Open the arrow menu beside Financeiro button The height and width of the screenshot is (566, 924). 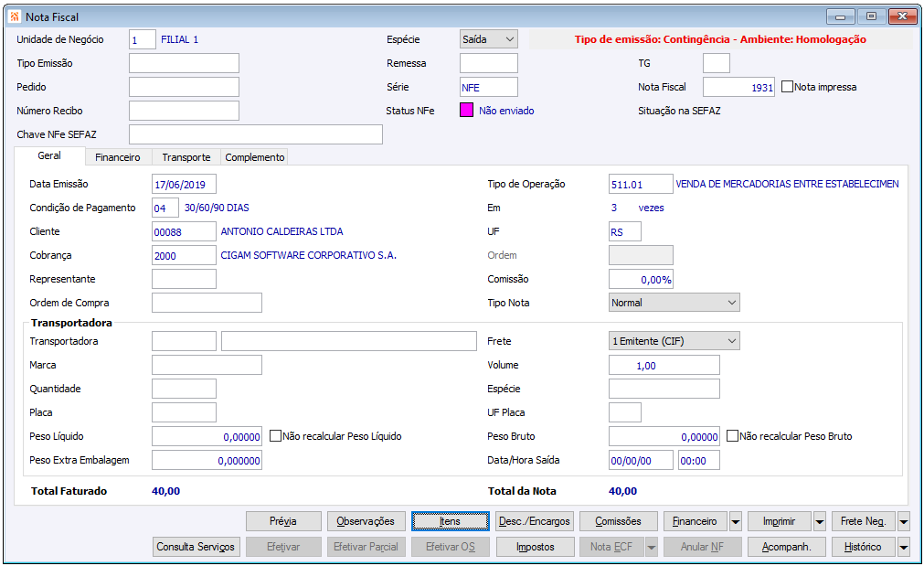[736, 521]
